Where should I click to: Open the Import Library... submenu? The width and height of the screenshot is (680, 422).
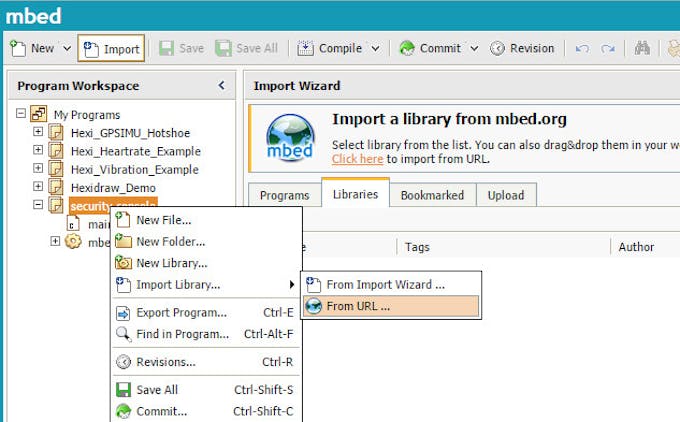[x=206, y=285]
